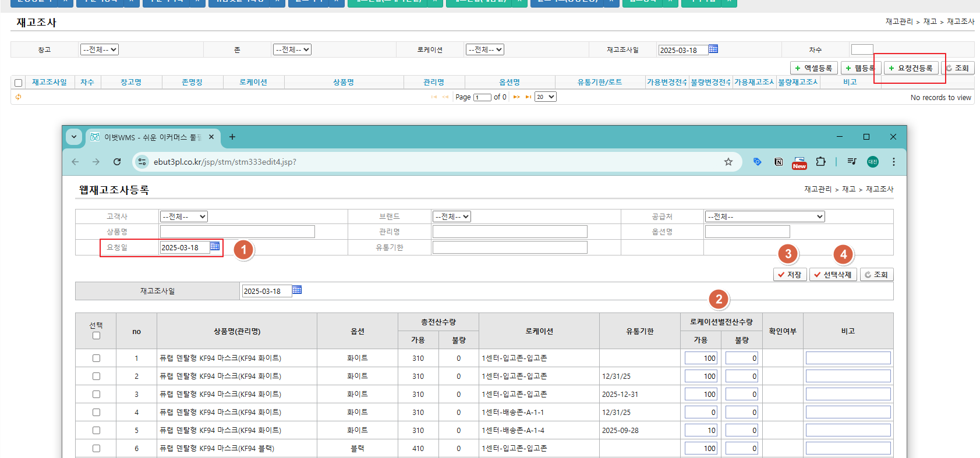The image size is (980, 458).
Task: Check row no 2 checkbox
Action: pos(96,377)
